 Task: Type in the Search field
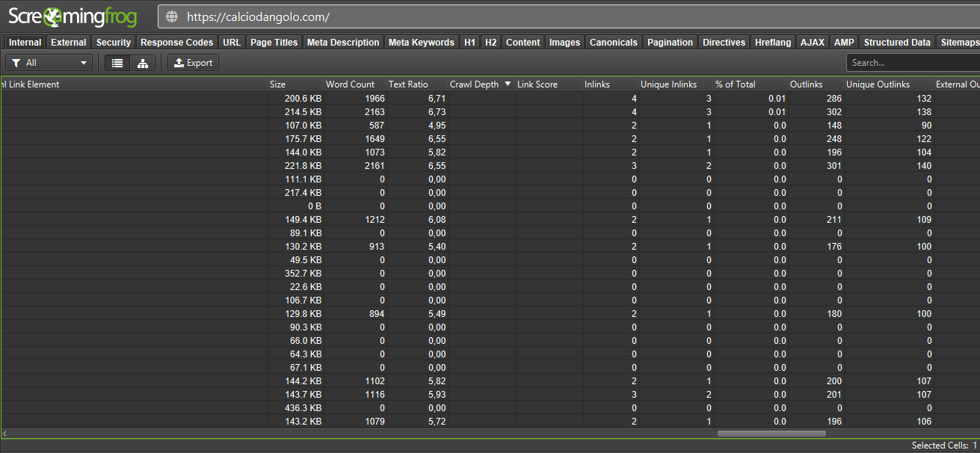(x=912, y=63)
